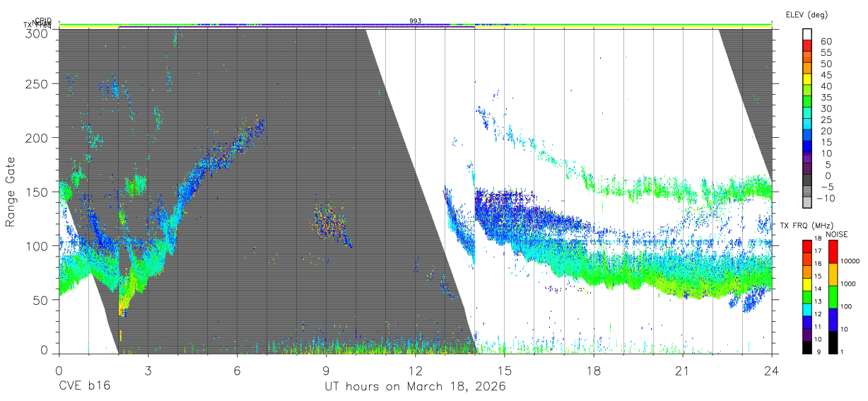Click the 1000 label on NOISE scale

848,284
